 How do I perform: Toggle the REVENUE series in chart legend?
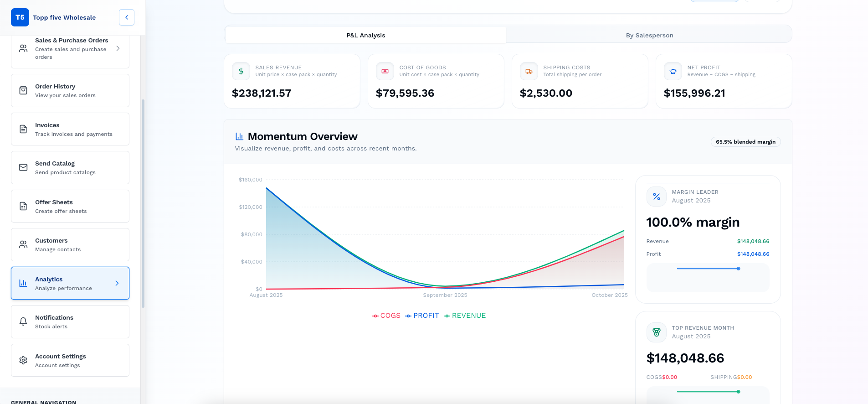click(465, 316)
